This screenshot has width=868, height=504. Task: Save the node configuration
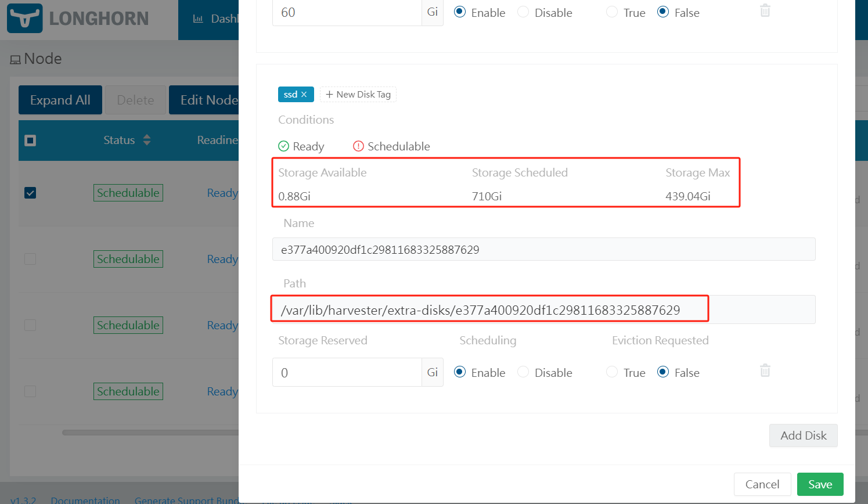[820, 484]
